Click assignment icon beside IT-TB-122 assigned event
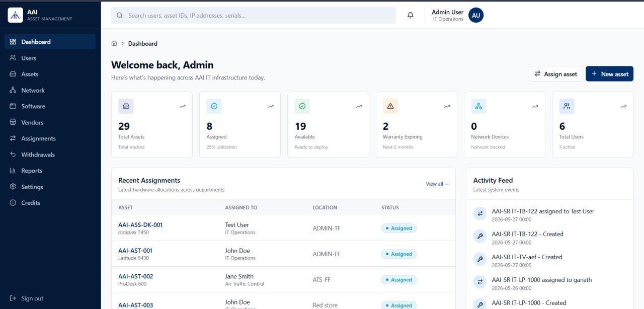Screen dimensions: 644x309 click(480, 213)
